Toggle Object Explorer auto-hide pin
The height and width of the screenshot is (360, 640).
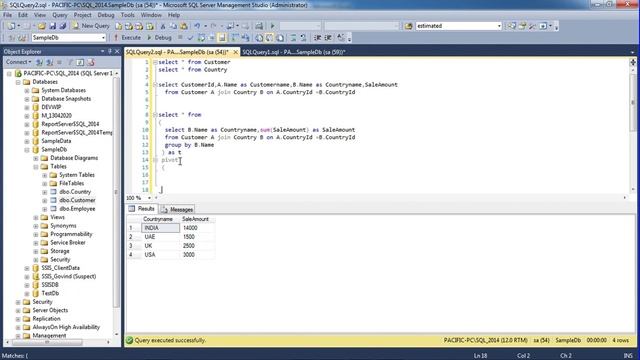(x=109, y=51)
